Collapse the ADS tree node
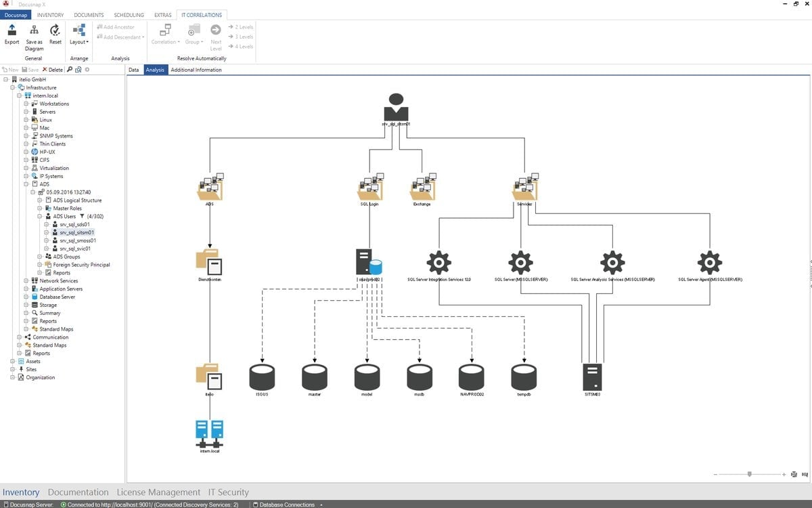 (x=26, y=184)
